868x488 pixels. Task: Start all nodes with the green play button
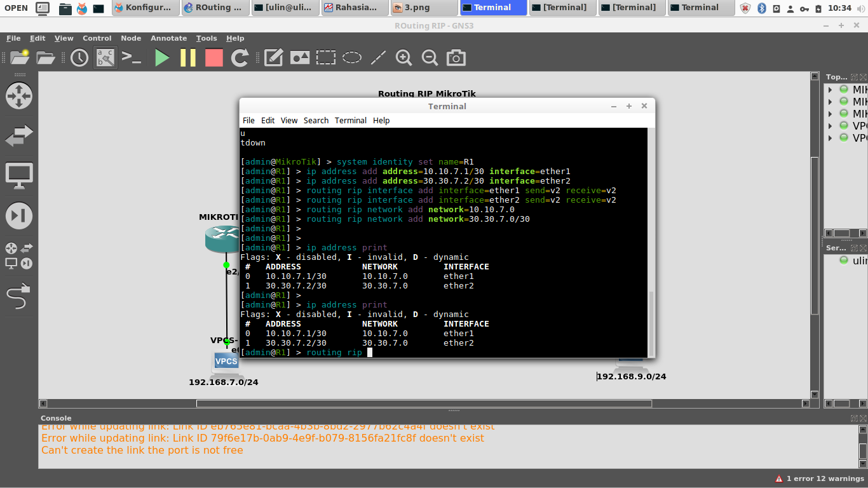click(x=161, y=57)
